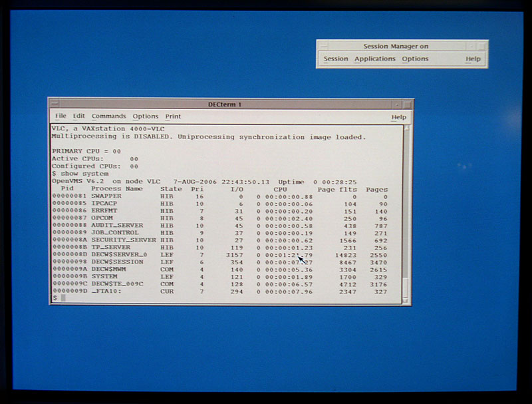
Task: Minimize the DECterm 1 window
Action: 397,104
